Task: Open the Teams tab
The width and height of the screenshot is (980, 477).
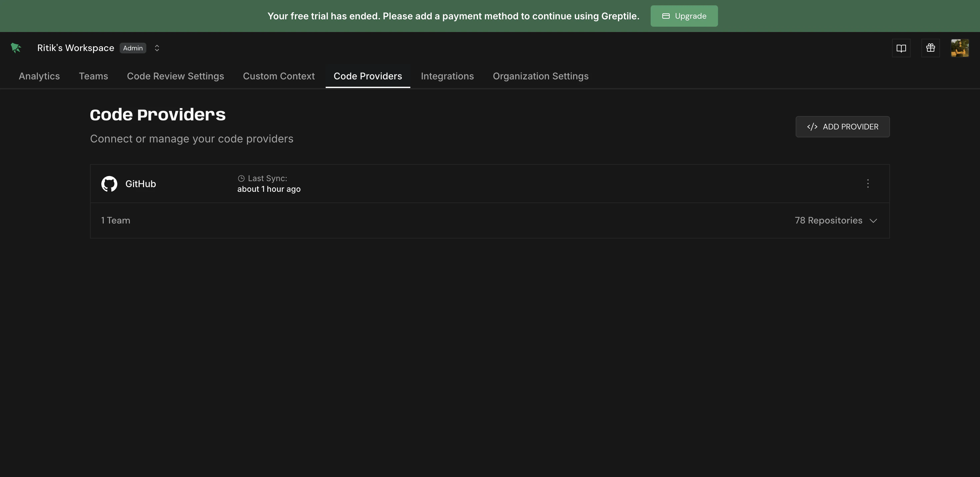Action: pos(93,76)
